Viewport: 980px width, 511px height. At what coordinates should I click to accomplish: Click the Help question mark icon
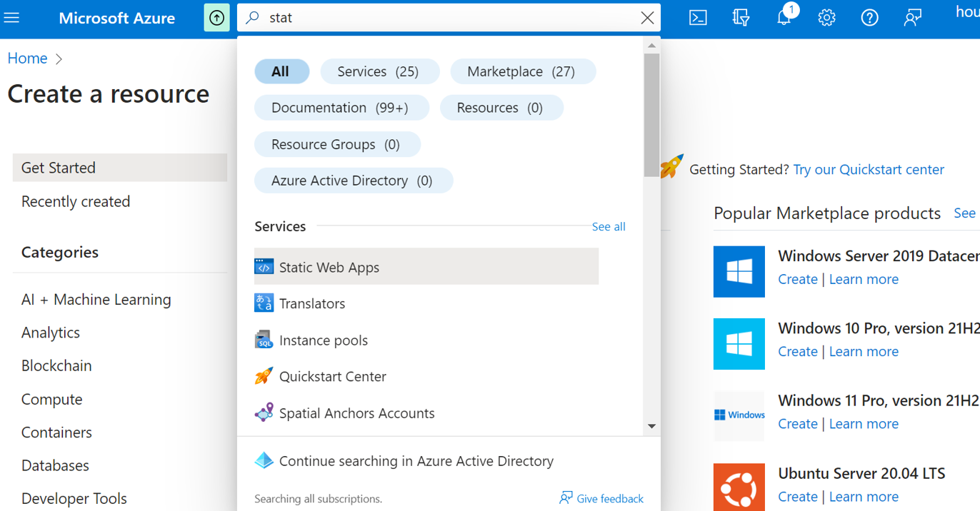[869, 18]
